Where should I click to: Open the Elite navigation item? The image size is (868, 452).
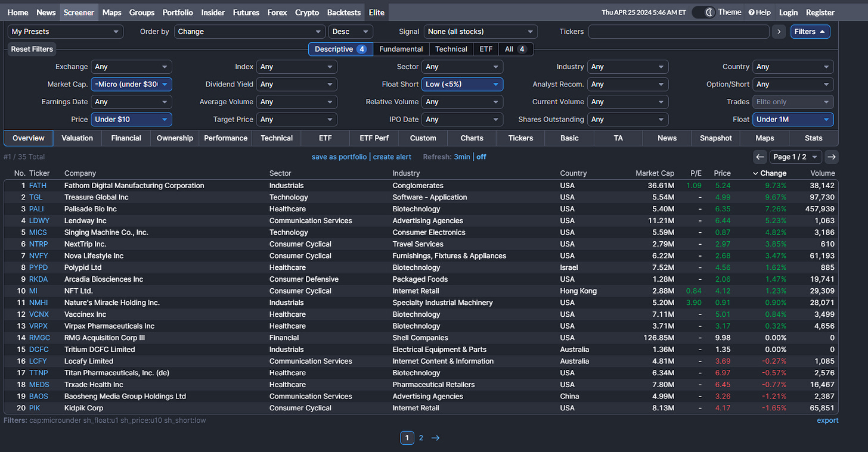coord(377,13)
